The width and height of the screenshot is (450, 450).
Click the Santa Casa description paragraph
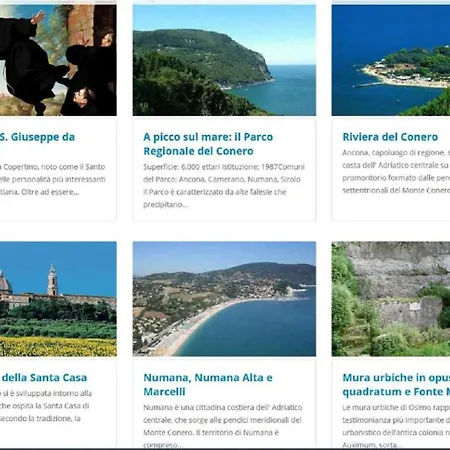point(46,406)
